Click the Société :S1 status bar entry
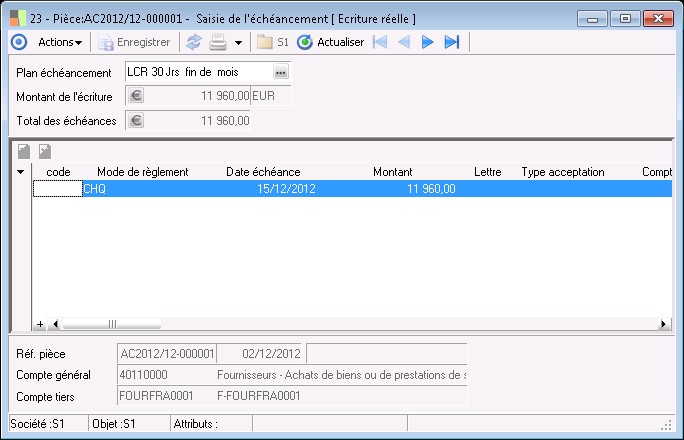The width and height of the screenshot is (684, 440). click(x=48, y=423)
